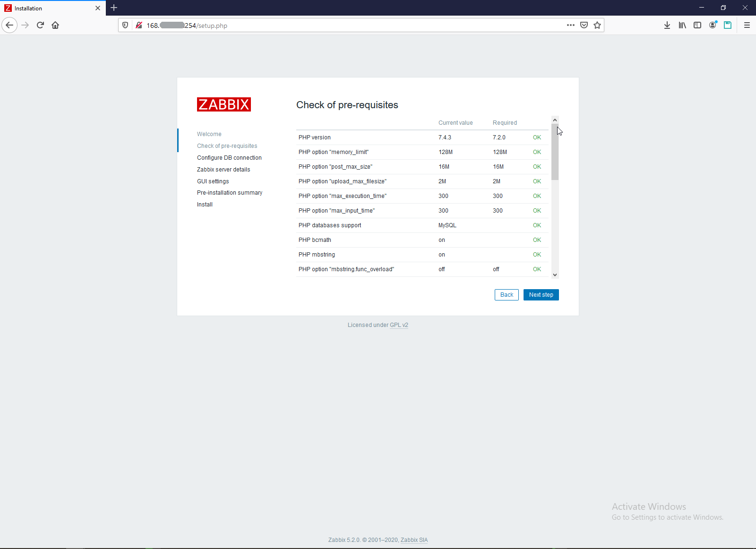Select the Install step in sidebar
The height and width of the screenshot is (549, 756).
tap(205, 205)
